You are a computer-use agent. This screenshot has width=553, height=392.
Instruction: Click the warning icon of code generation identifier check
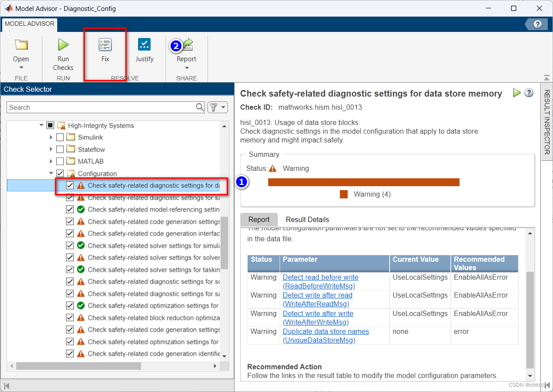(x=81, y=354)
